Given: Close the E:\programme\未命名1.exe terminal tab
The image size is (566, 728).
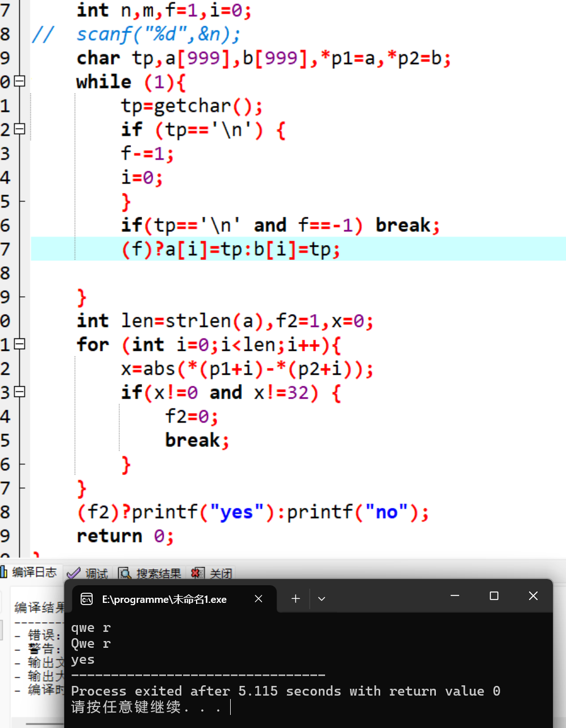Looking at the screenshot, I should 259,599.
